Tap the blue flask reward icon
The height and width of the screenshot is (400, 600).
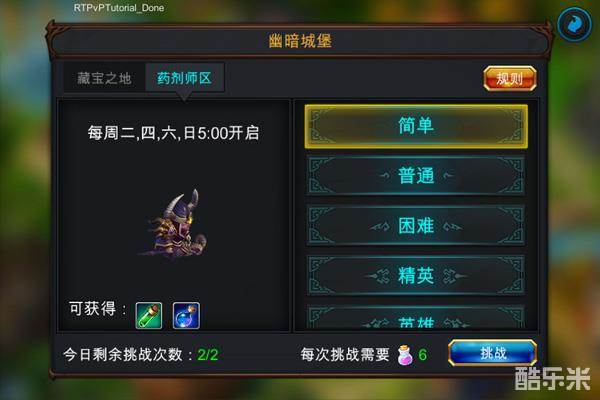pyautogui.click(x=186, y=315)
